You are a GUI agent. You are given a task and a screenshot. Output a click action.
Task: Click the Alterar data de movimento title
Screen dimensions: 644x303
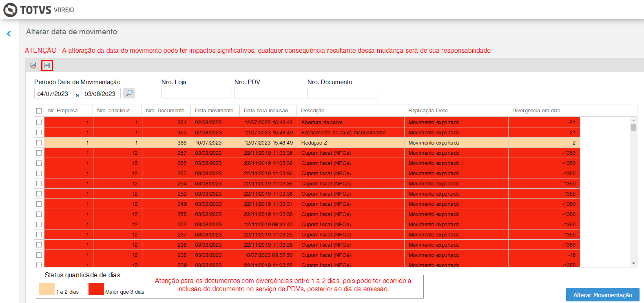[x=71, y=32]
